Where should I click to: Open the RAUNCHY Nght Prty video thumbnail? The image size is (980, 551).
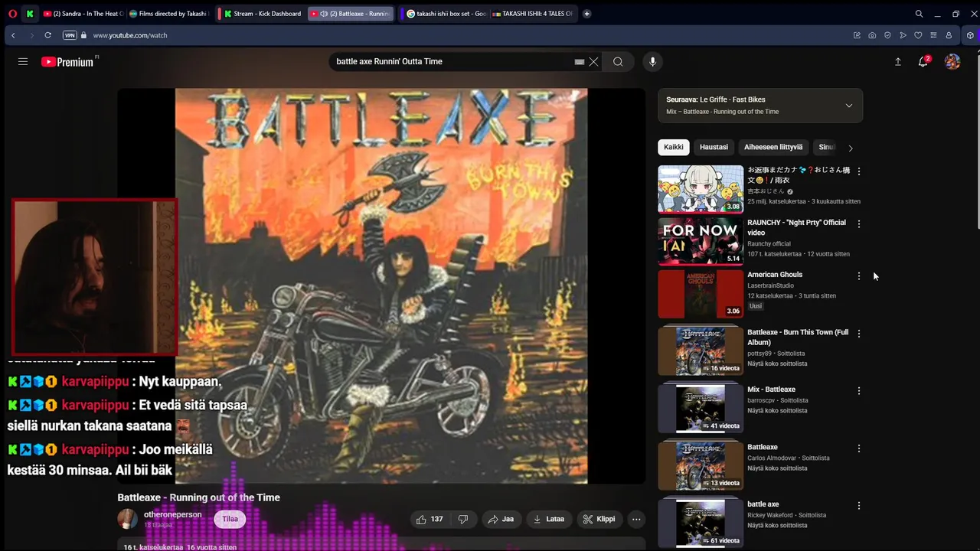pos(701,241)
